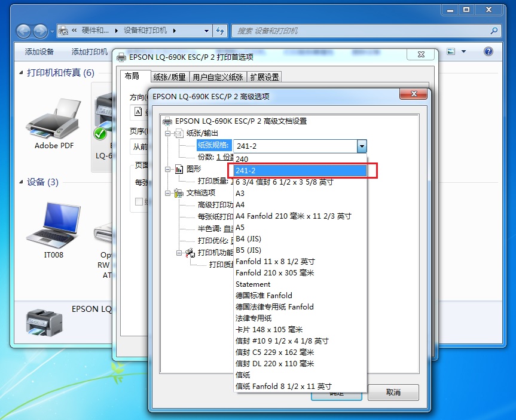Collapse the 打印机和传真 group
Viewport: 516px width, 420px height.
click(x=21, y=73)
